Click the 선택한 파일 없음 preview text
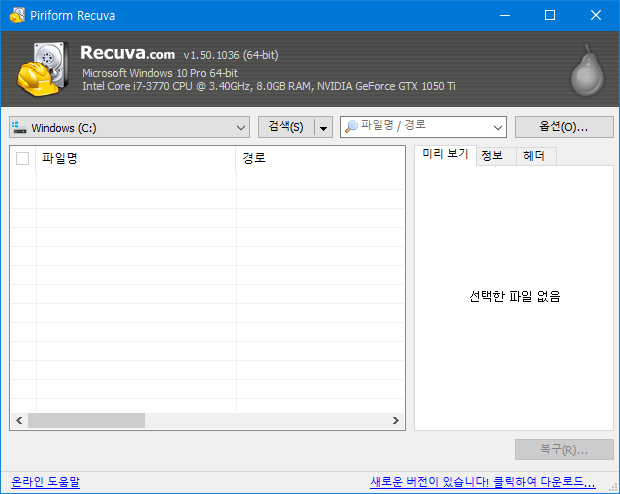 (x=514, y=296)
